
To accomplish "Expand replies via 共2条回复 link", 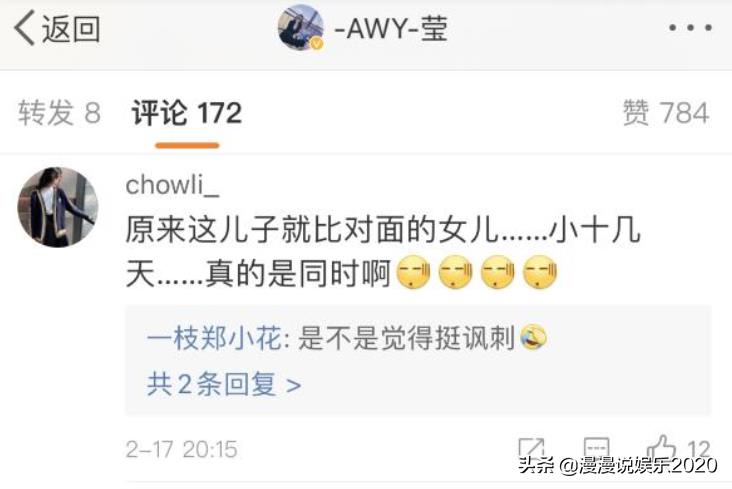I will (x=224, y=384).
